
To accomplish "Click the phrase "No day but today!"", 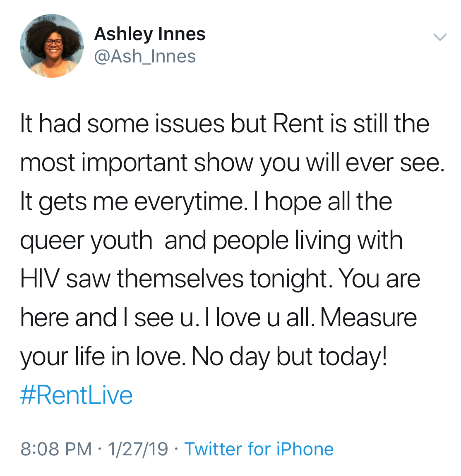I will [x=290, y=356].
